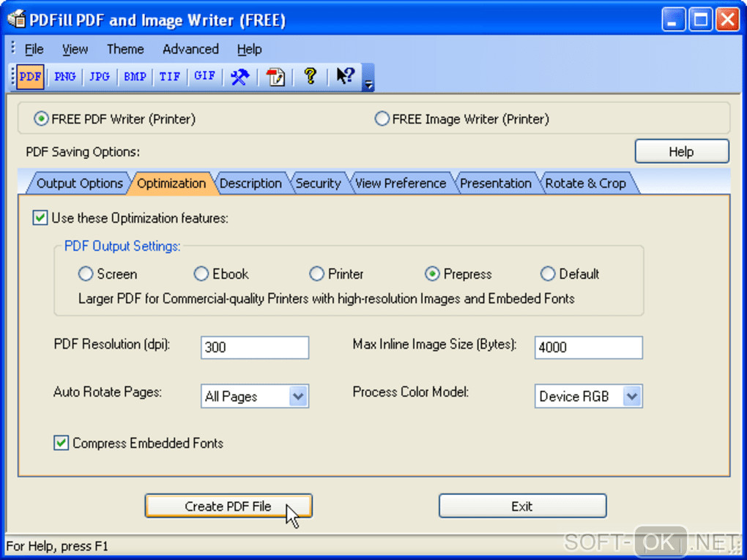Click the PDFill application title bar icon
747x560 pixels.
pyautogui.click(x=17, y=20)
